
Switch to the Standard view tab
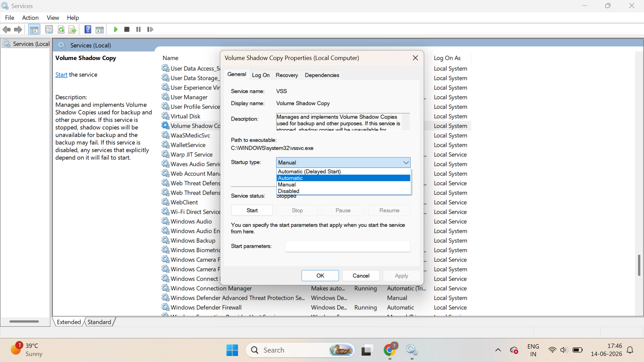[x=99, y=322]
